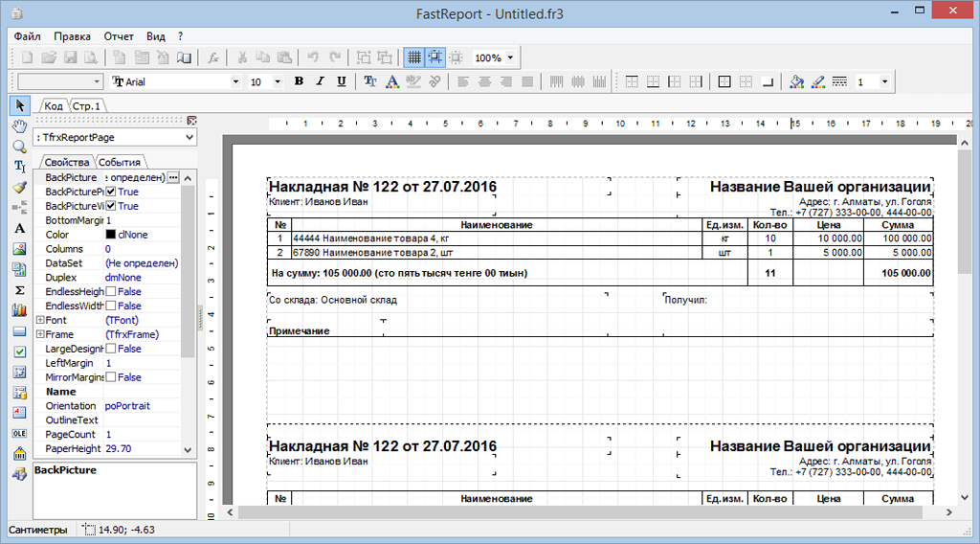980x544 pixels.
Task: Open the Отчет menu
Action: coord(119,35)
